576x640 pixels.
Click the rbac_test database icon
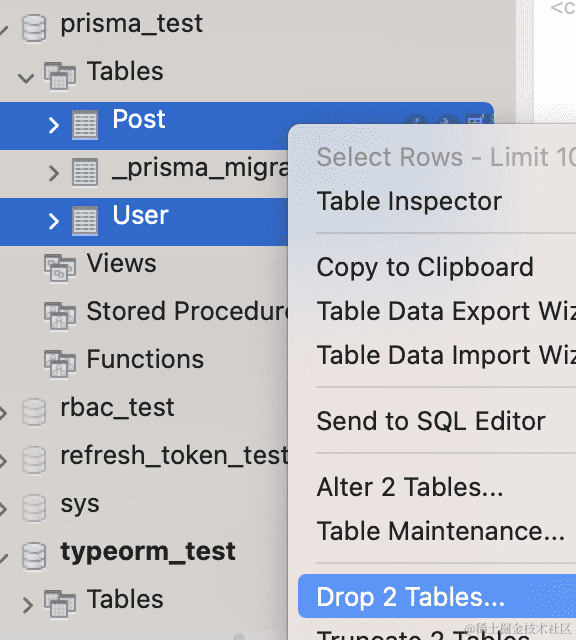click(33, 412)
